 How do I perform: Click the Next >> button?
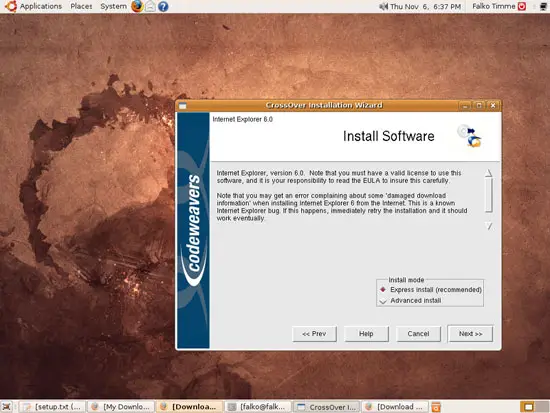[470, 334]
